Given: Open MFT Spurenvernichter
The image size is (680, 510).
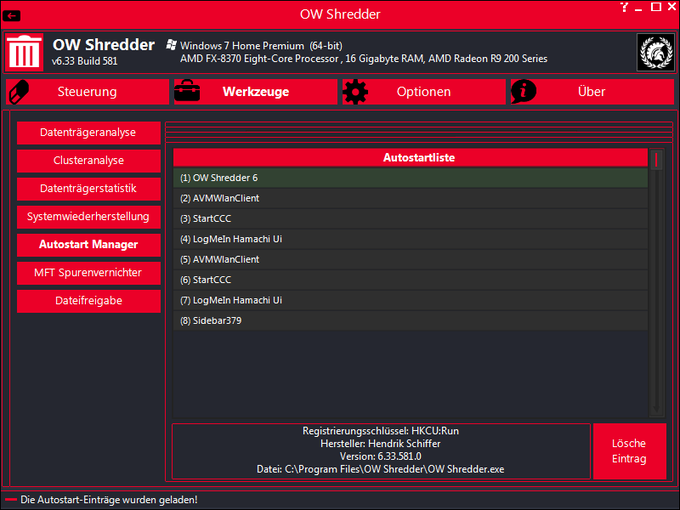Looking at the screenshot, I should click(88, 272).
